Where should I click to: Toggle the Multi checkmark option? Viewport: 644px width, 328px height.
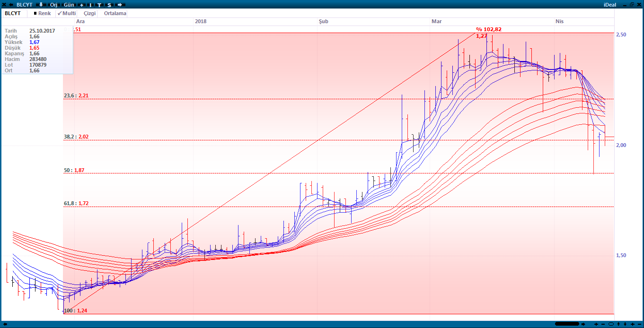click(66, 13)
